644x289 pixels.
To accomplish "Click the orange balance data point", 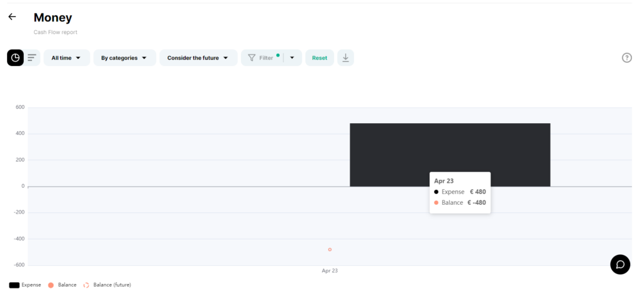I will 330,249.
